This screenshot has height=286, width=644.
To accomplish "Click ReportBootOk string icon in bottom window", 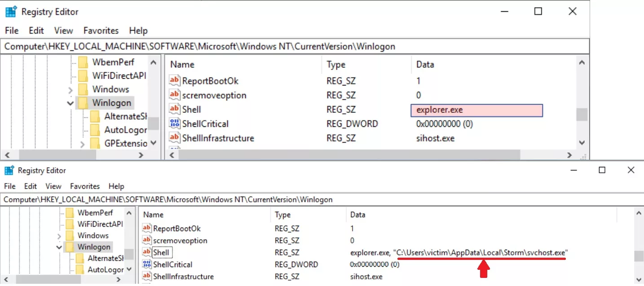I will [147, 228].
